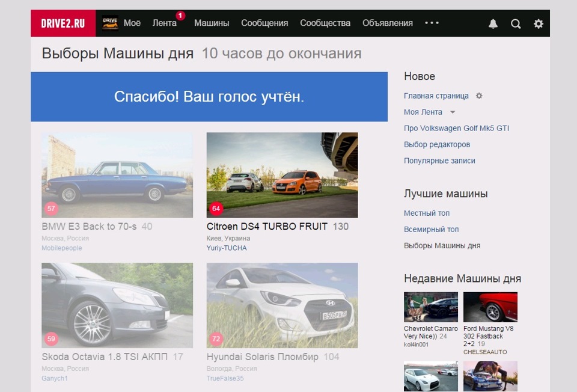Open the Популярные записи link
Screen dimensions: 577x392
click(x=439, y=161)
